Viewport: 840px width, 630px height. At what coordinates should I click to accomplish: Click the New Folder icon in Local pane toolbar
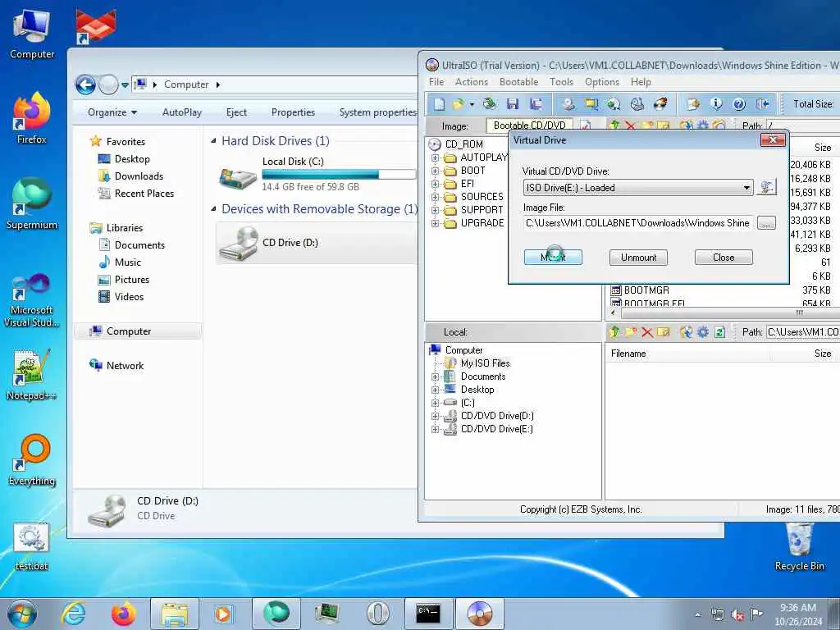click(x=631, y=332)
